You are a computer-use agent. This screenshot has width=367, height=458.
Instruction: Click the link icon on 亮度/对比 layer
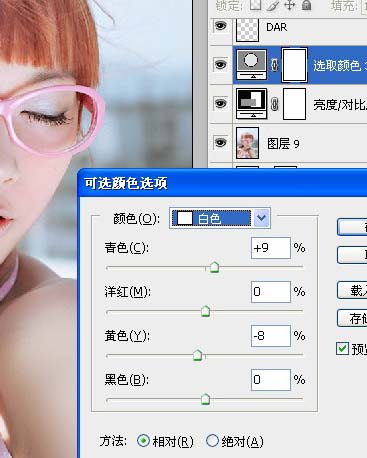pyautogui.click(x=274, y=104)
